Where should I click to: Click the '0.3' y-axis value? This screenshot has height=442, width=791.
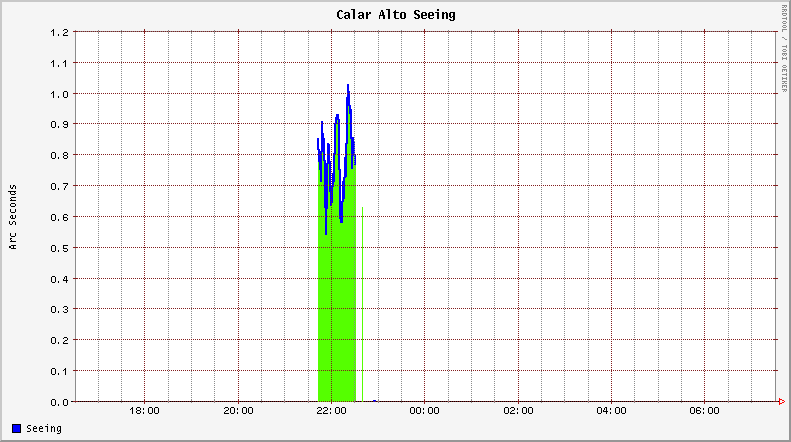pos(59,309)
